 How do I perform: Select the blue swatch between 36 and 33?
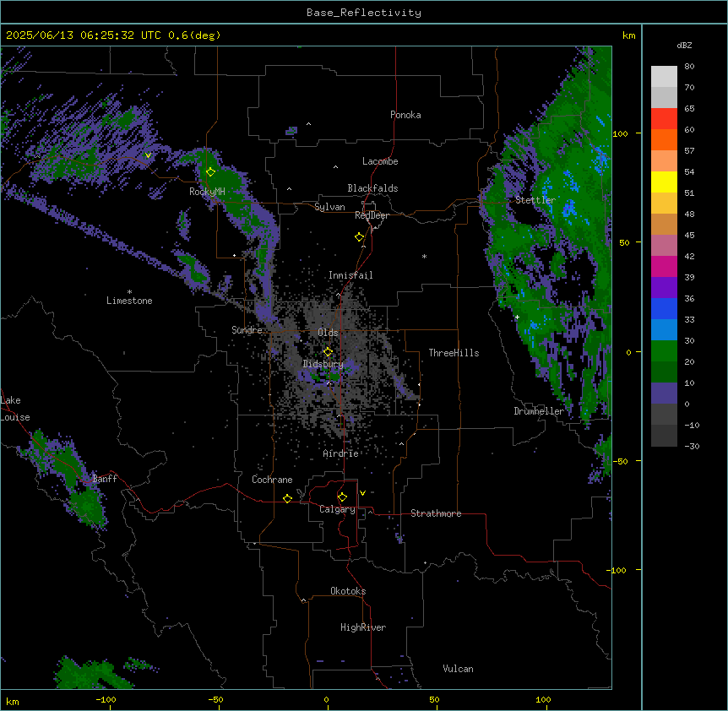pos(664,309)
